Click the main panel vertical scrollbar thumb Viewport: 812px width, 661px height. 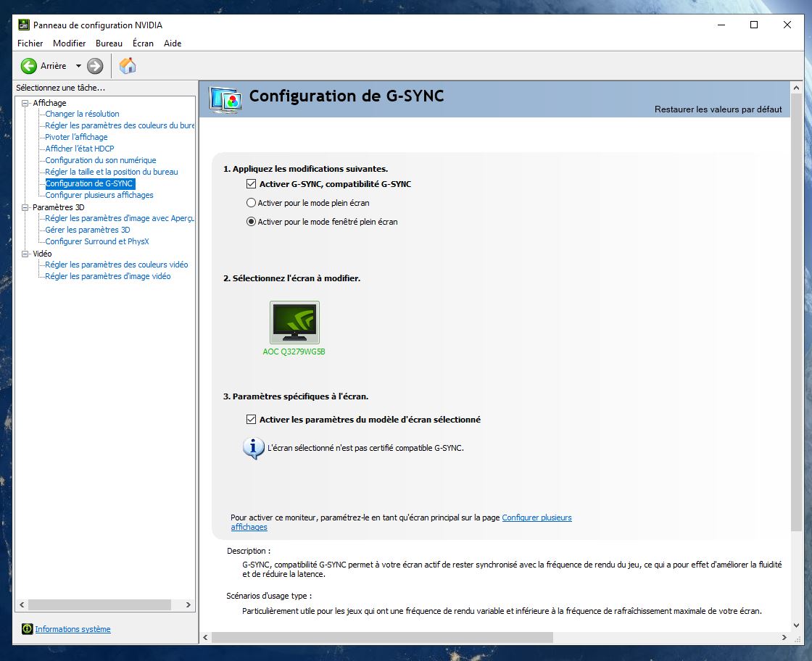pos(796,312)
